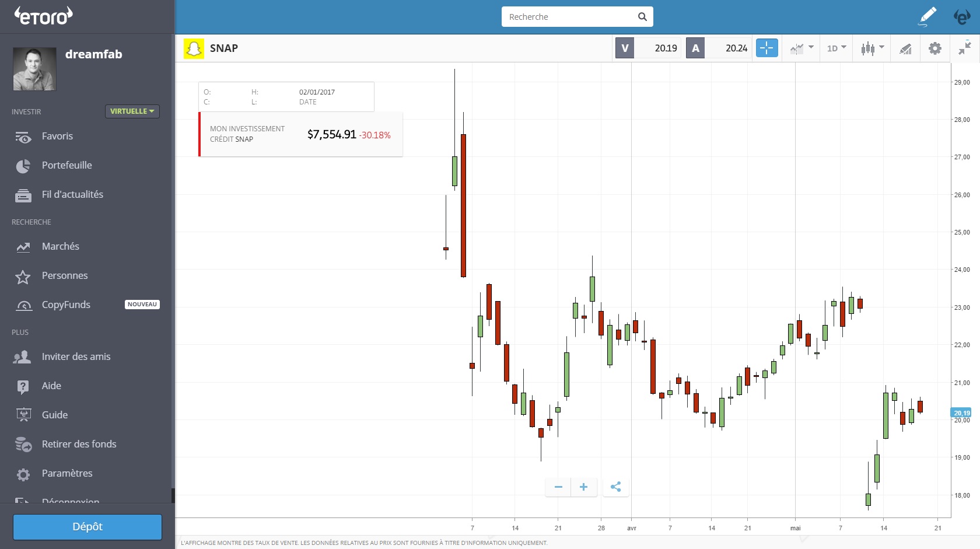Go to Favoris watchlist

pyautogui.click(x=57, y=136)
